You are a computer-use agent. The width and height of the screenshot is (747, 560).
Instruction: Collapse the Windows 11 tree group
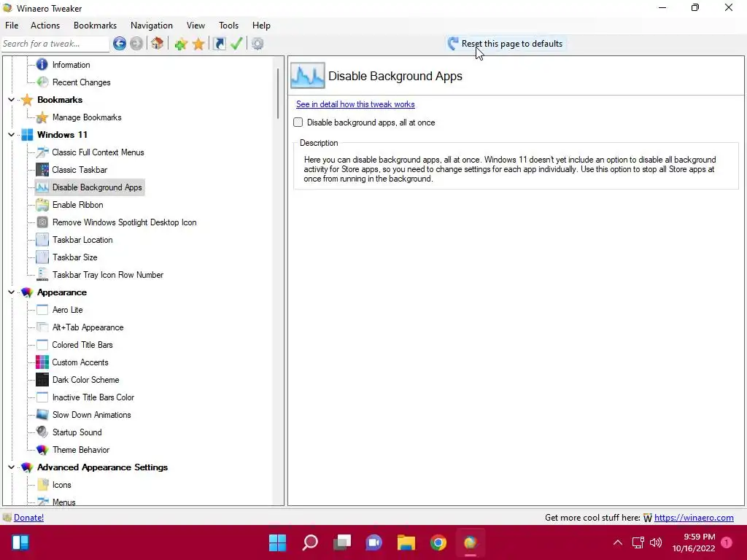(11, 135)
